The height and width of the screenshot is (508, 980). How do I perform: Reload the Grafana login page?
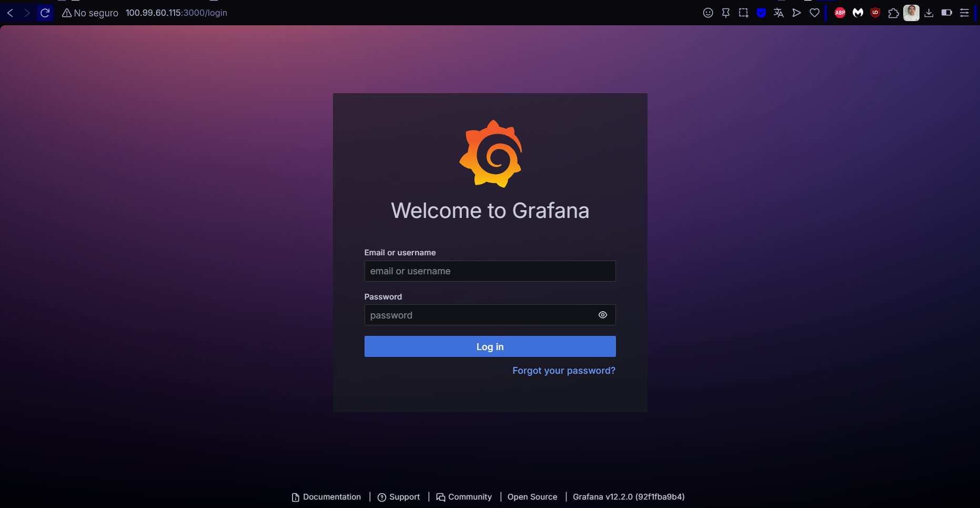45,13
